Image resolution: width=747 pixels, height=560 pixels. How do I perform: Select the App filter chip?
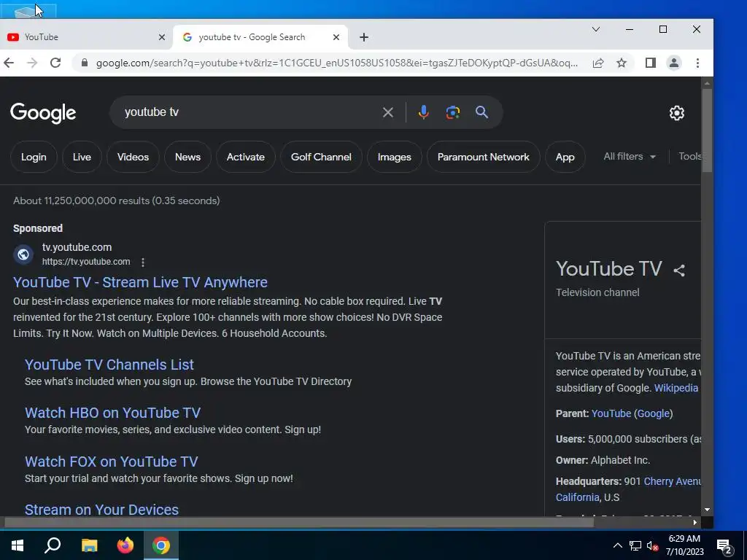click(x=565, y=157)
